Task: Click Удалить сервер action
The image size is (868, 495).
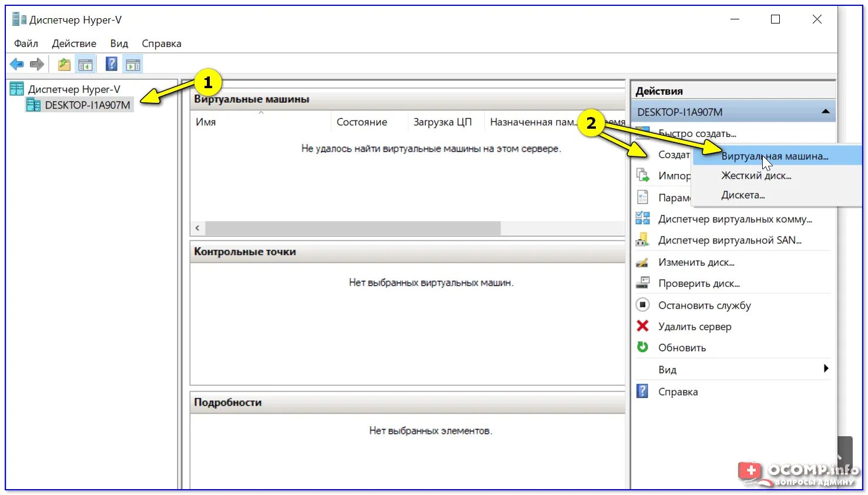Action: pyautogui.click(x=695, y=326)
